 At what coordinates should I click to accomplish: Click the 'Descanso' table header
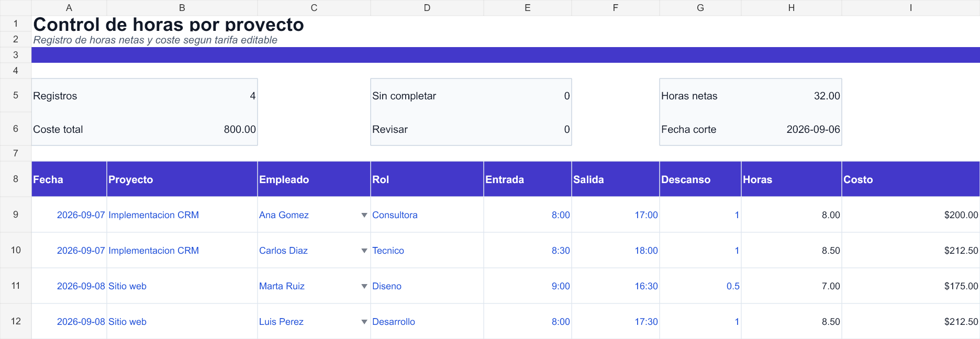700,179
